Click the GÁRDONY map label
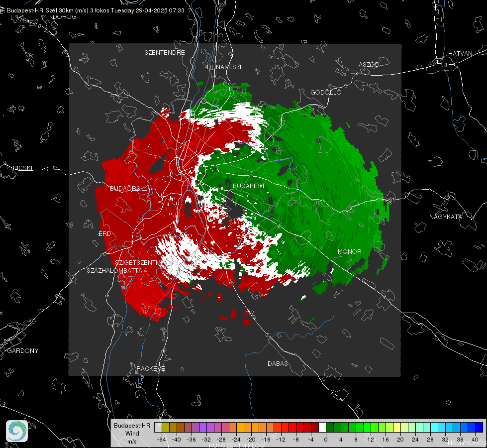487x448 pixels. [23, 351]
